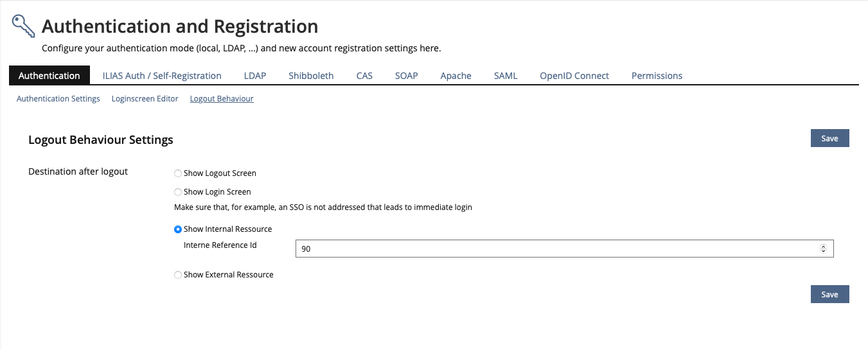Switch to ILIAS Auth / Self-Registration tab
This screenshot has height=350, width=868.
tap(162, 76)
